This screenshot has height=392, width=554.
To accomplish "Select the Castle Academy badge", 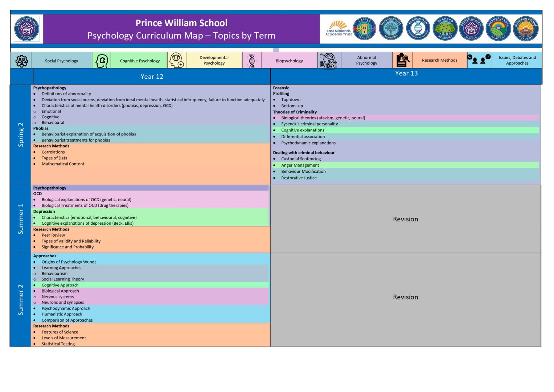I will (364, 29).
